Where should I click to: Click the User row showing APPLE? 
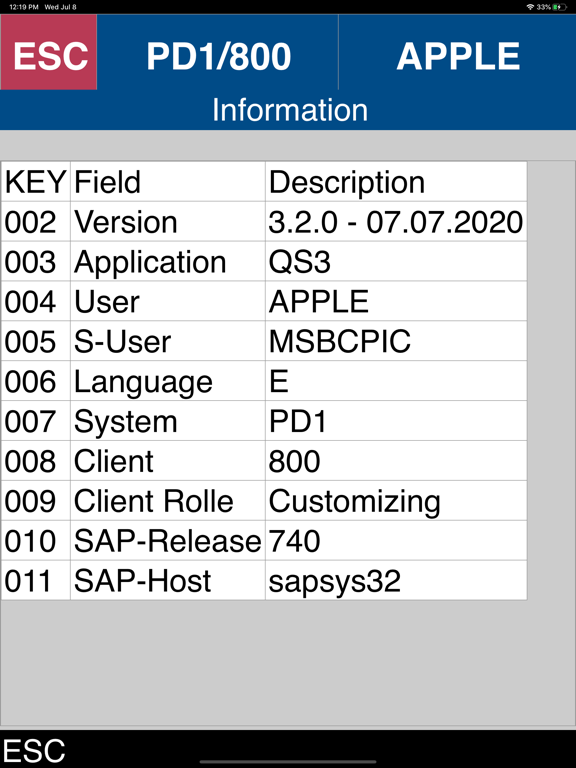click(x=264, y=301)
